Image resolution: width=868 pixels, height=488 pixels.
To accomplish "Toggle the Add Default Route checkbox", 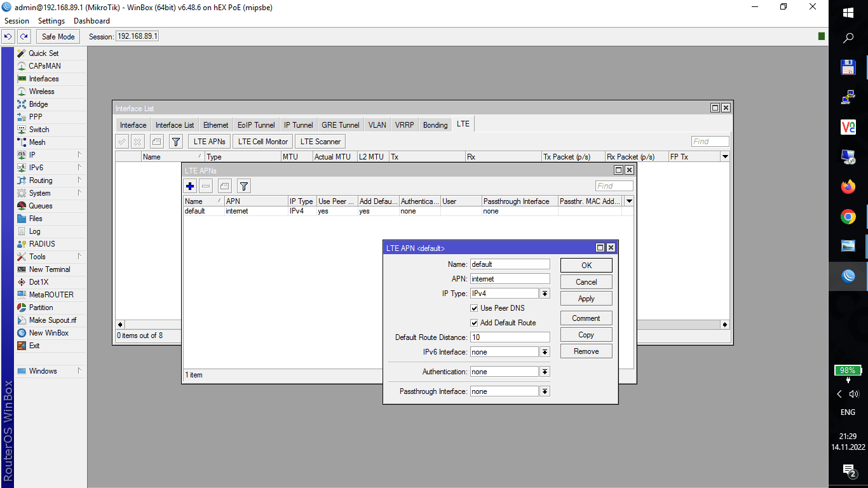I will click(x=474, y=323).
